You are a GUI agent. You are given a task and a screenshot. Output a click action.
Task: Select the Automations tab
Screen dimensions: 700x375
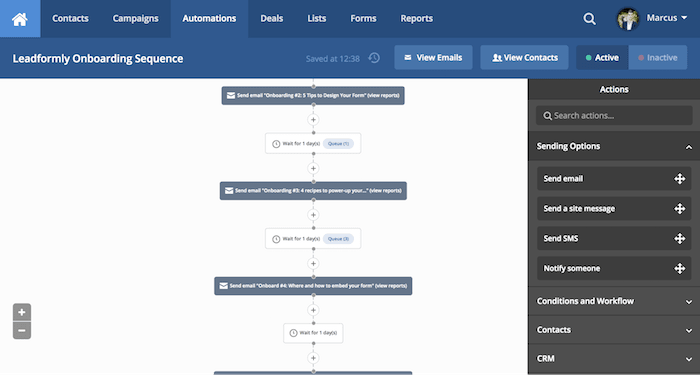click(x=209, y=19)
